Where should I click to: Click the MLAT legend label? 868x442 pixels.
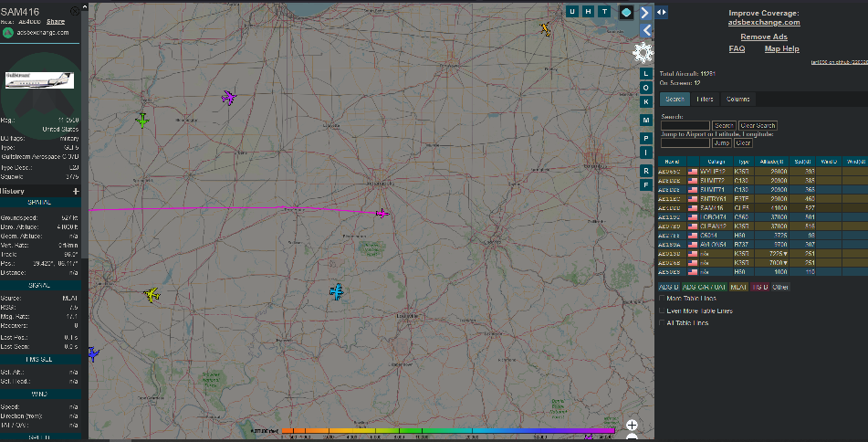[x=738, y=287]
